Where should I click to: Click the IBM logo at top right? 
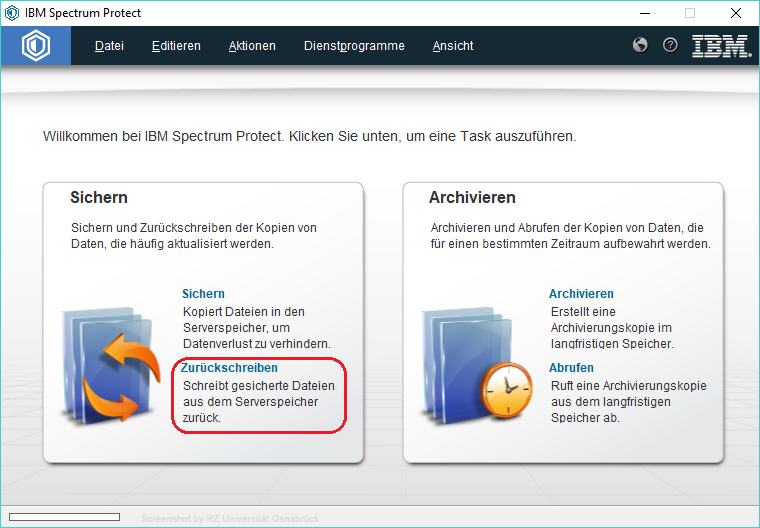pos(721,46)
